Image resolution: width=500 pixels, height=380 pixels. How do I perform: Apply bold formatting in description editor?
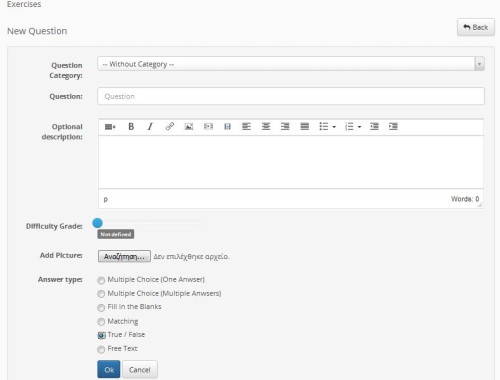tap(131, 127)
